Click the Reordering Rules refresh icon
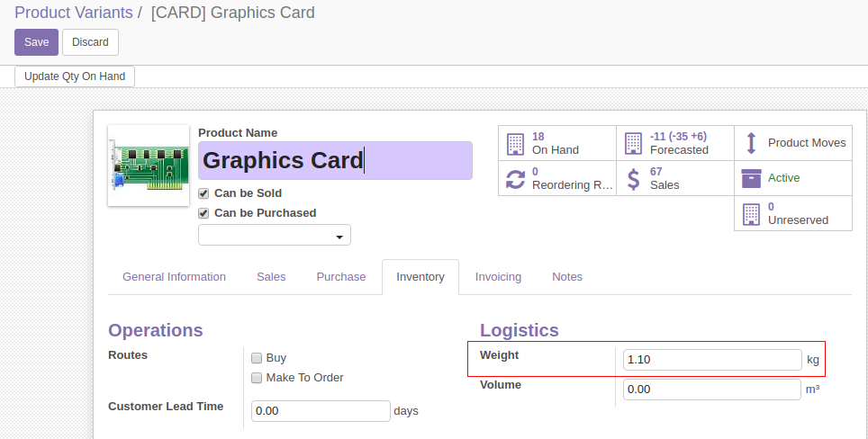This screenshot has height=439, width=868. point(515,179)
